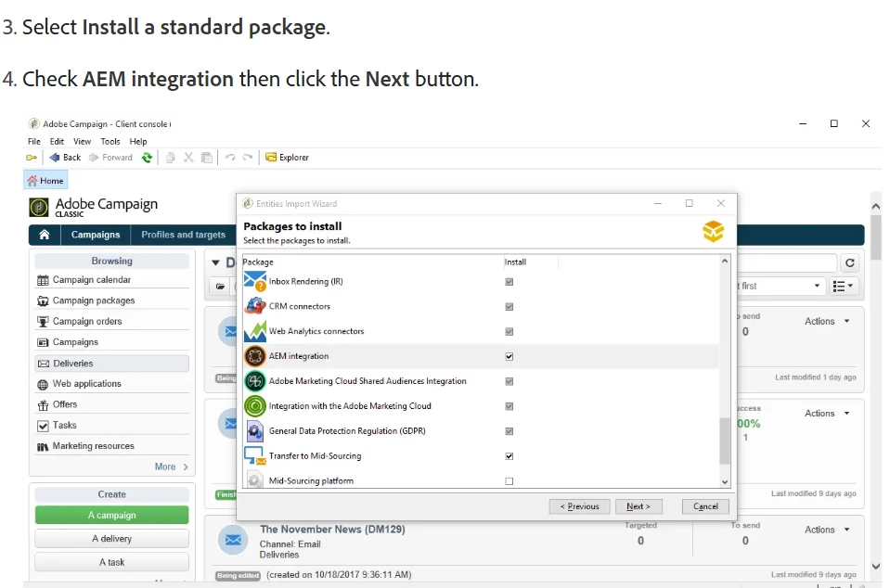Toggle Web Analytics connectors install checkbox
890x588 pixels.
(x=509, y=332)
